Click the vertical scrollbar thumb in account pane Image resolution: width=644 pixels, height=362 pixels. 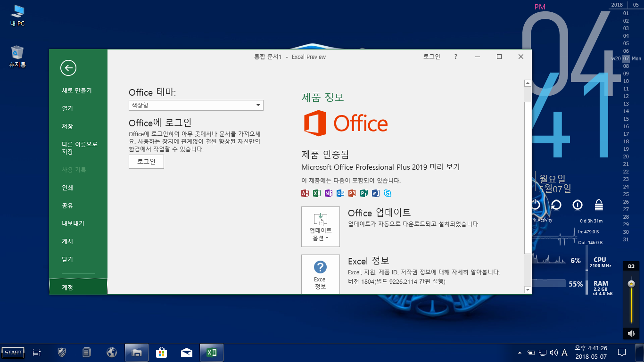click(528, 178)
